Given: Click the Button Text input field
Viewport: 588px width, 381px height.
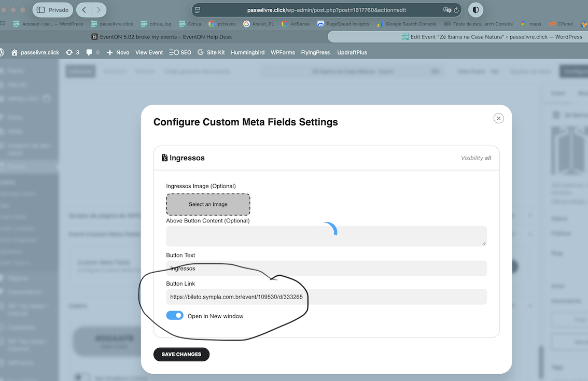Looking at the screenshot, I should point(326,269).
